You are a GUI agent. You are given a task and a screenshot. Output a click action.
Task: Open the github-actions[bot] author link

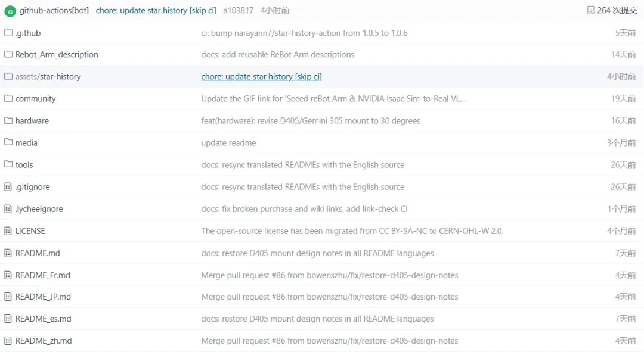tap(54, 10)
